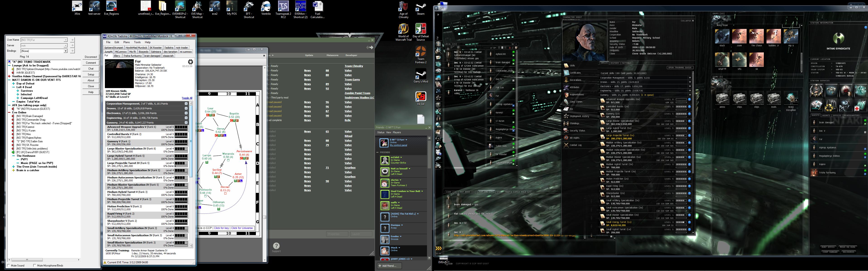Open Certificates in the character sheet sidebar

click(575, 73)
